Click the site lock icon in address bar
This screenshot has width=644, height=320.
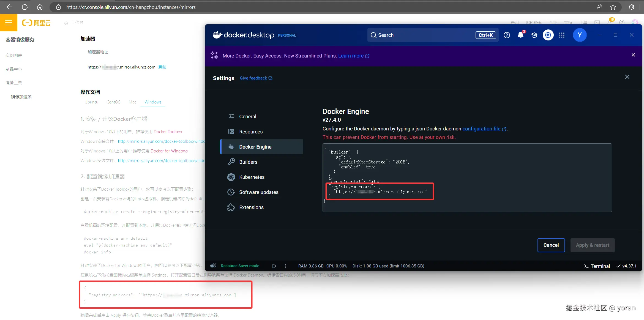tap(58, 7)
